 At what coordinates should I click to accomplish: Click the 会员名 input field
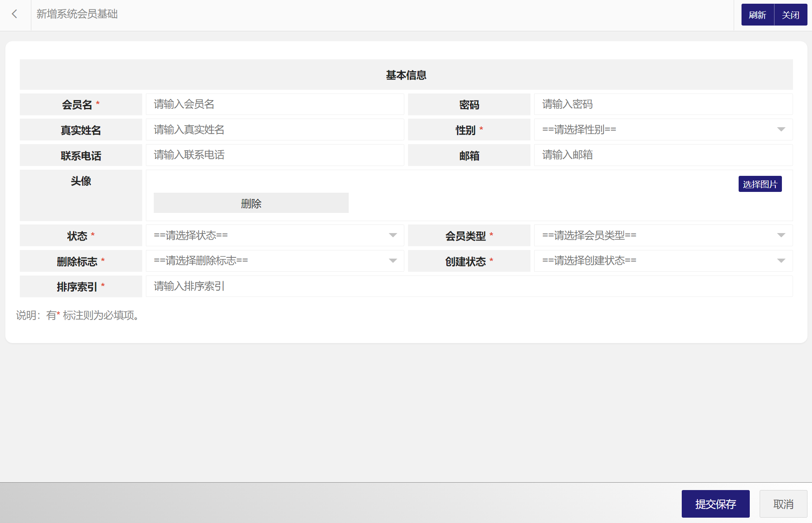pyautogui.click(x=275, y=104)
